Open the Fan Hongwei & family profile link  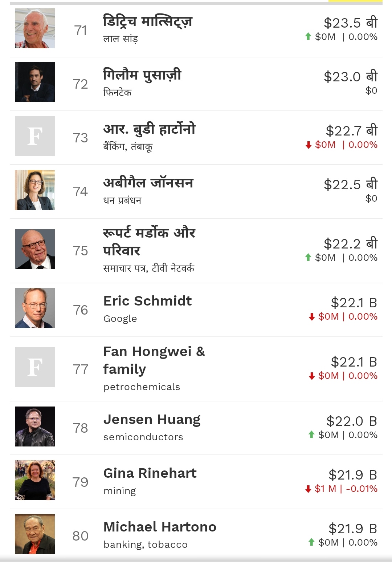(x=154, y=360)
